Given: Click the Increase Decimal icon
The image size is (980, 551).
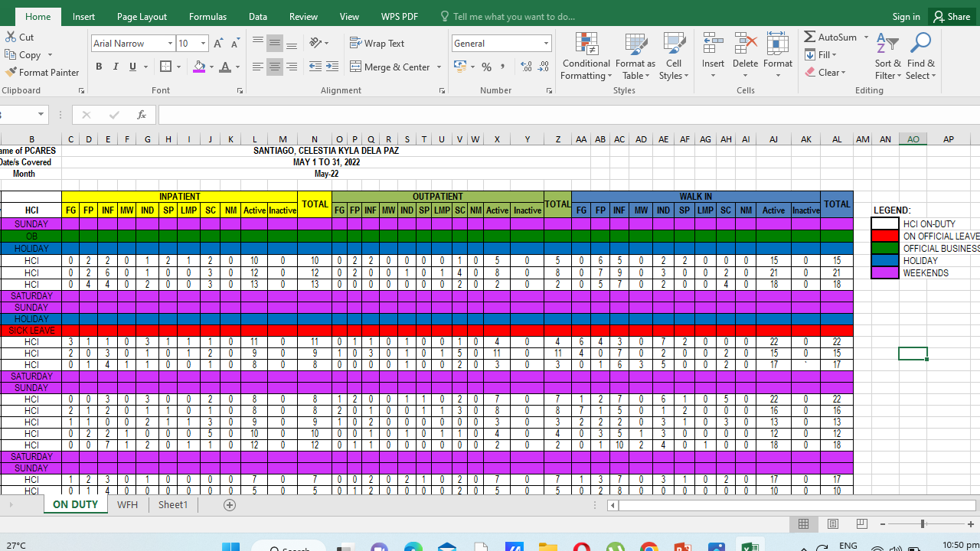Looking at the screenshot, I should click(526, 67).
